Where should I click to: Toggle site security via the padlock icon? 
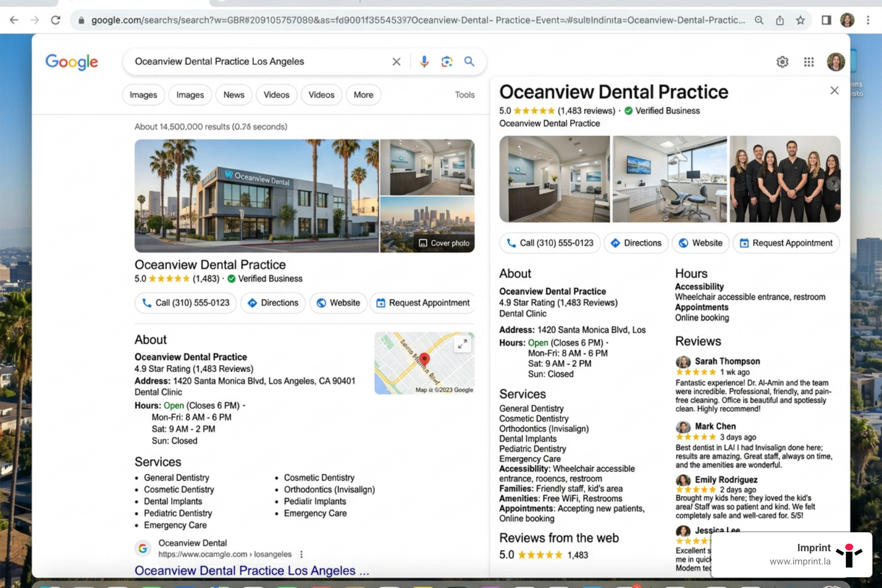point(82,20)
